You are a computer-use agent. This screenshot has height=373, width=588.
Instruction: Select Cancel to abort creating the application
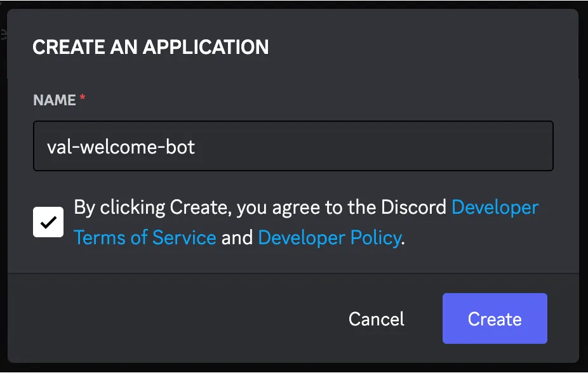pyautogui.click(x=376, y=318)
